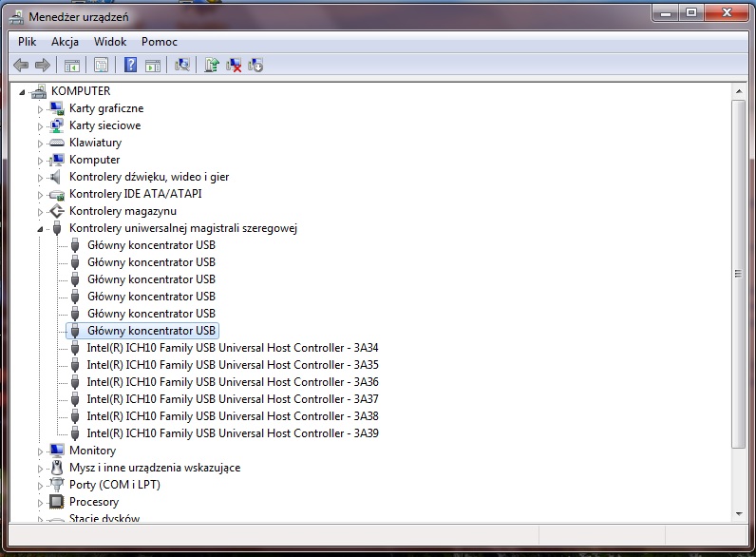
Task: Open the Pomoc menu
Action: (160, 42)
